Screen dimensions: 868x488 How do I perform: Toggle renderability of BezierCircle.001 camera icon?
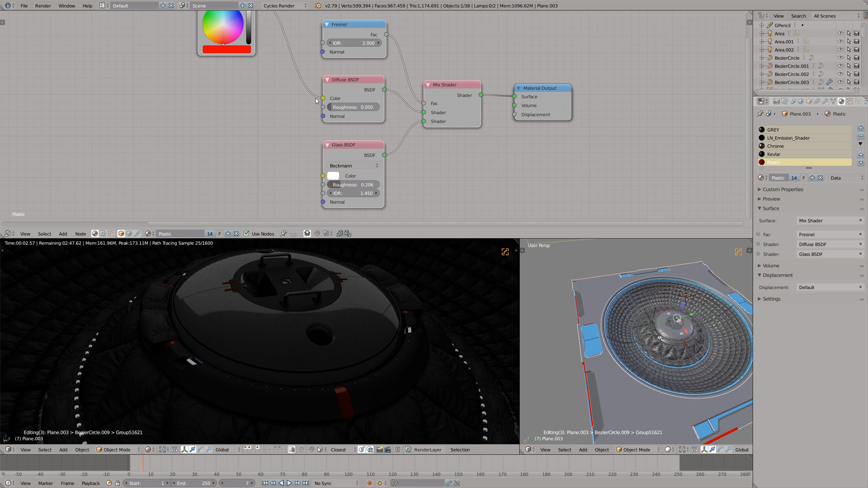[x=857, y=66]
